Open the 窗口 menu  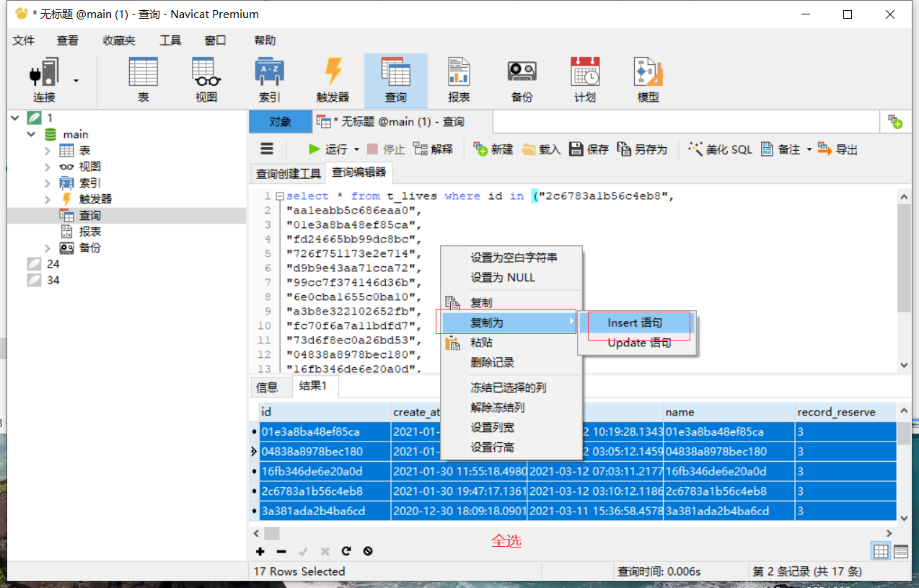[x=215, y=40]
